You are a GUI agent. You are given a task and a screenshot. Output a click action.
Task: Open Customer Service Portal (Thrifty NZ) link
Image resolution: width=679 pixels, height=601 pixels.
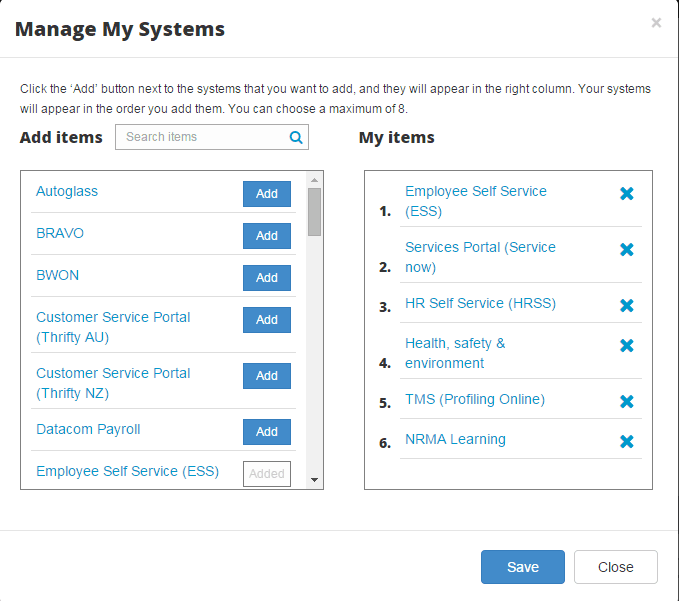[x=113, y=383]
